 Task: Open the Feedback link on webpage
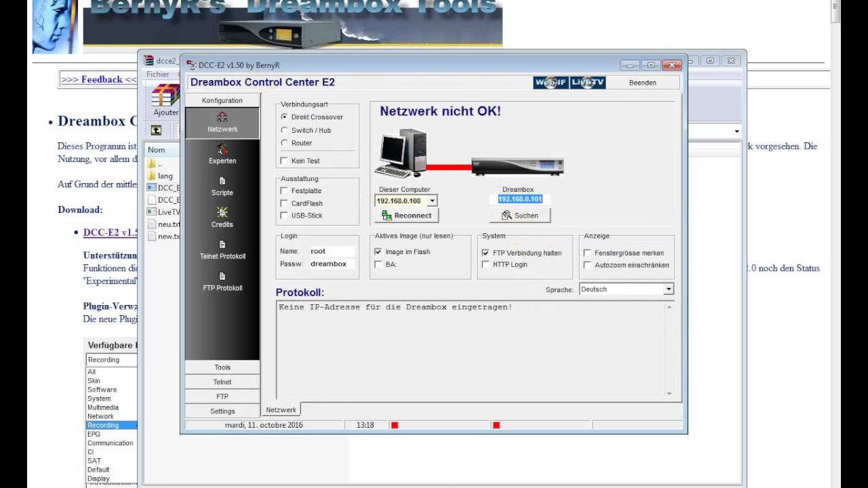pos(99,79)
